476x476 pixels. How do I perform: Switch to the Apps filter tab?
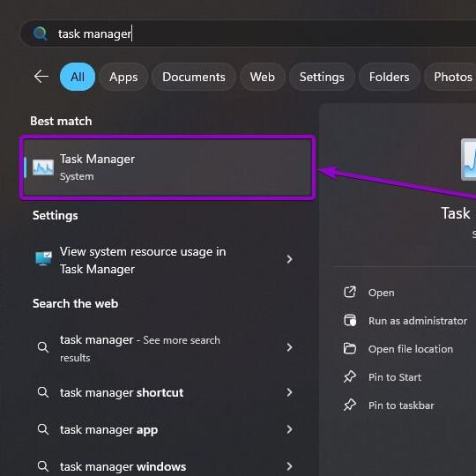(x=123, y=77)
